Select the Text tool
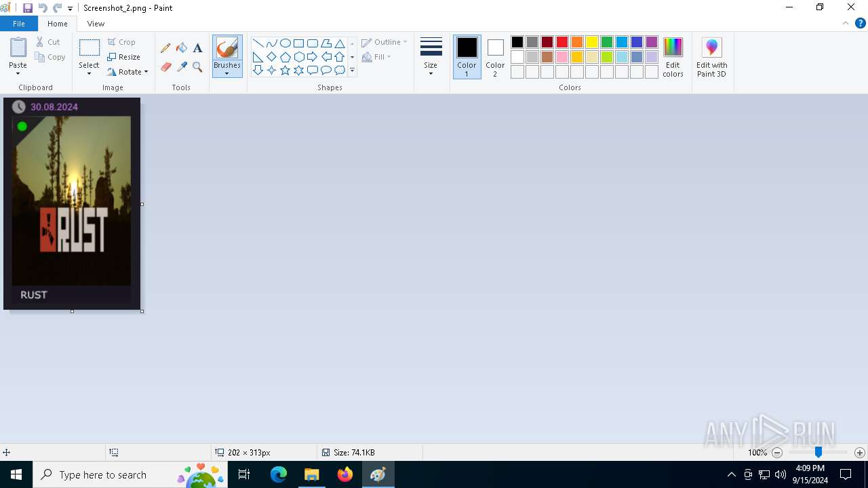The height and width of the screenshot is (488, 868). (197, 48)
